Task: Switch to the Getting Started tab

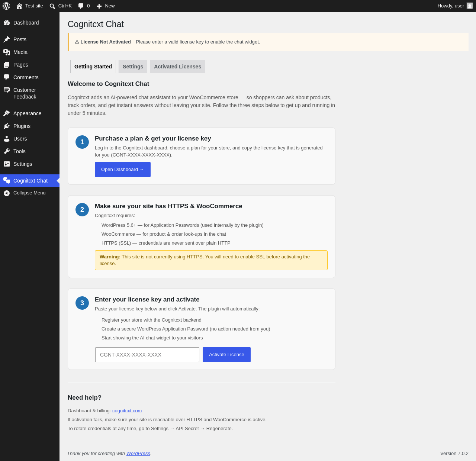Action: (93, 67)
